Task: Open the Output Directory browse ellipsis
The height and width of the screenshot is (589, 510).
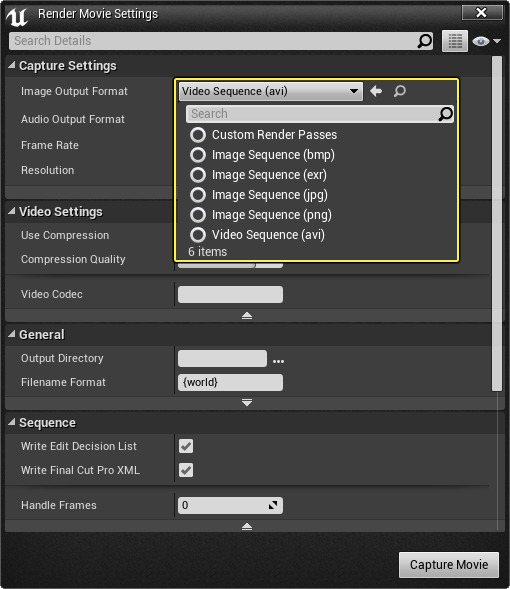Action: pyautogui.click(x=278, y=361)
